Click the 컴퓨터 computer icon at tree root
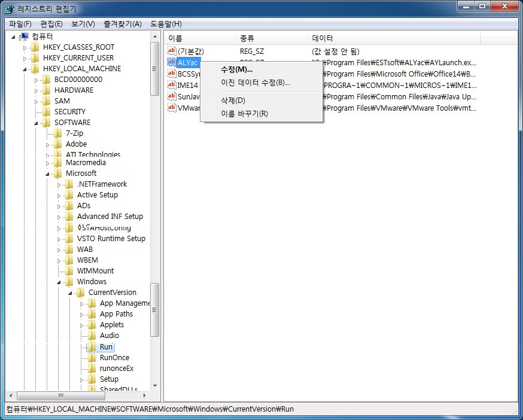Image resolution: width=523 pixels, height=420 pixels. click(x=25, y=36)
